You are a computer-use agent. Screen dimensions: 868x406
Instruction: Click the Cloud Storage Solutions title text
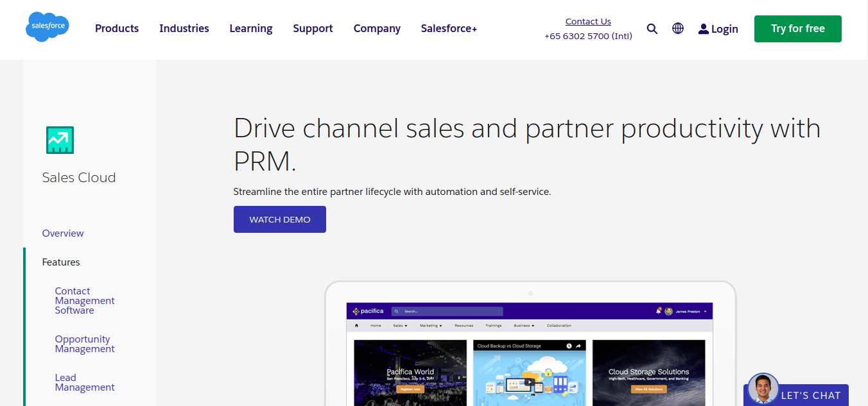(648, 371)
